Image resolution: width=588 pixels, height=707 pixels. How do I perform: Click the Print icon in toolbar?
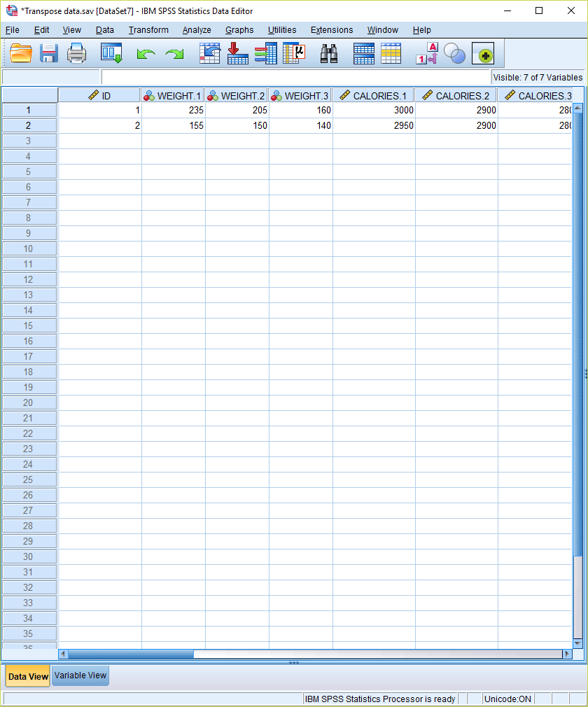pyautogui.click(x=76, y=54)
